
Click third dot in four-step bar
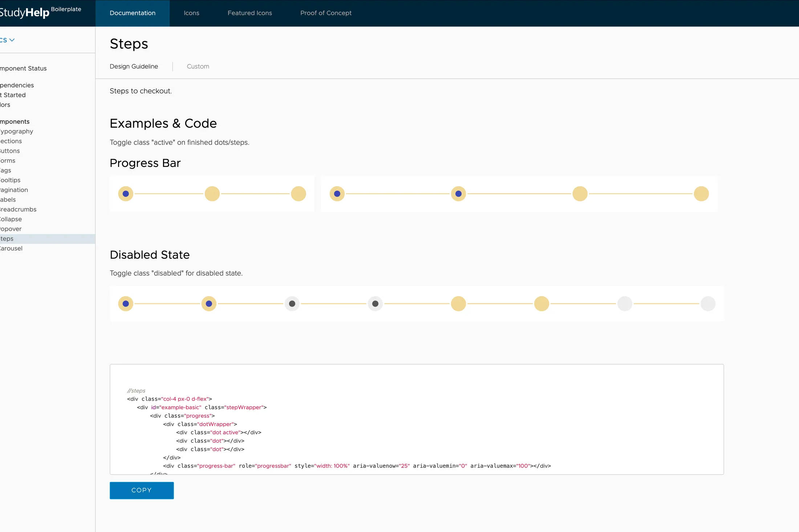coord(580,194)
